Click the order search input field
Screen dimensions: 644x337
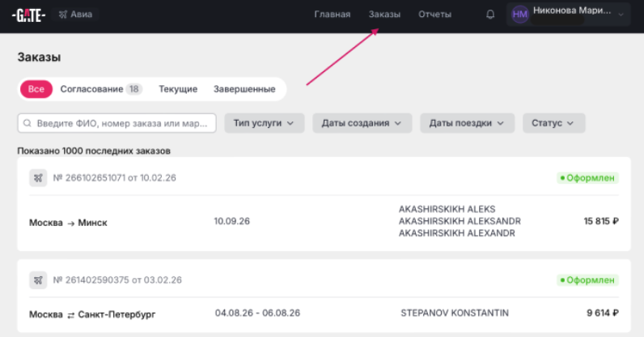121,123
